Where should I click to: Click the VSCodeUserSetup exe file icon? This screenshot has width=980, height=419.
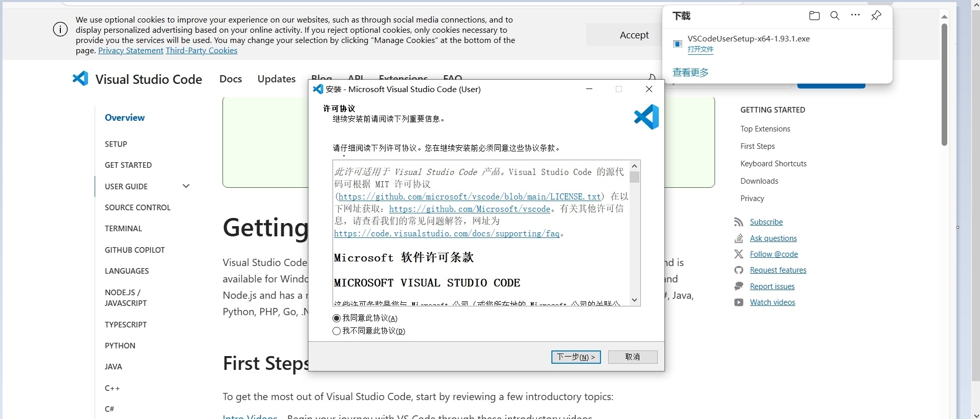pos(678,44)
